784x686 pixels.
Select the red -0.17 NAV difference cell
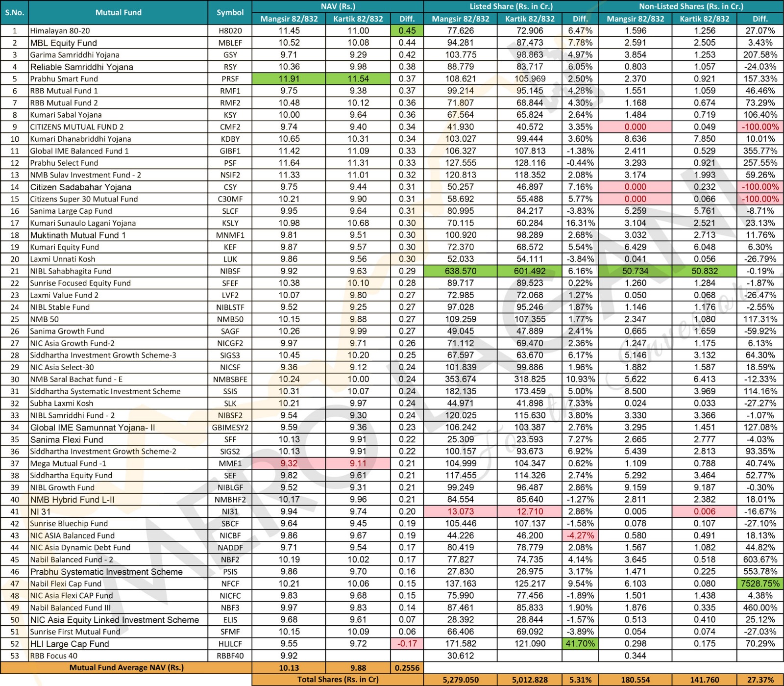click(x=407, y=644)
